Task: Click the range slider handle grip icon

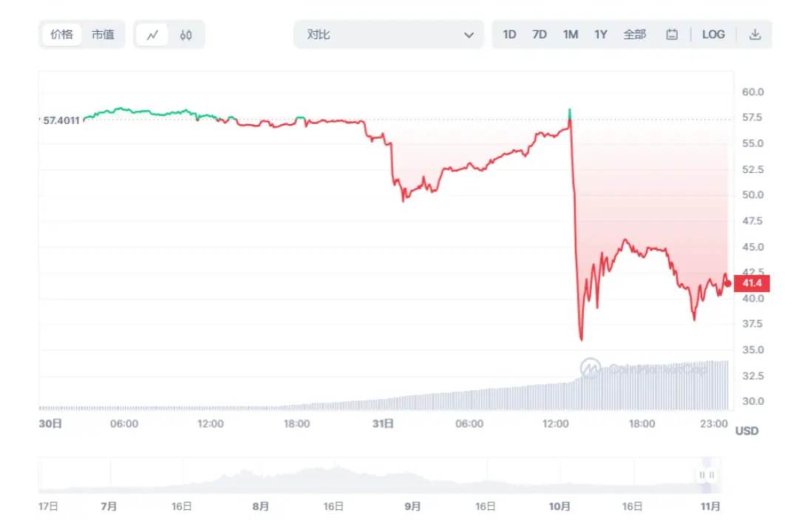Action: (x=707, y=475)
